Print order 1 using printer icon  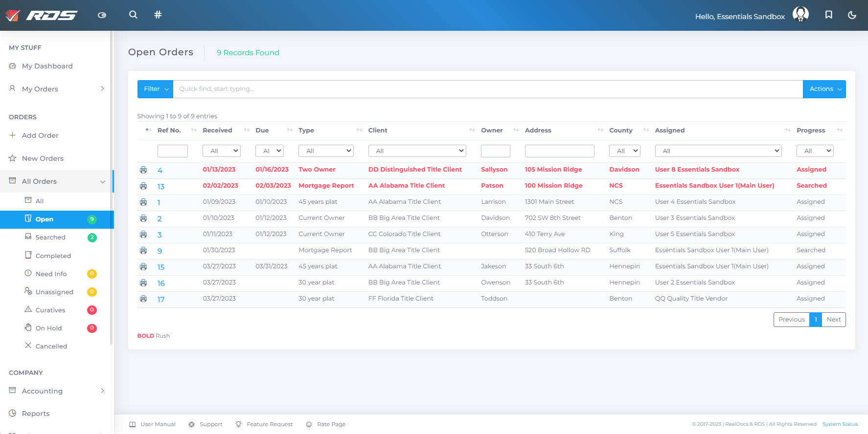pyautogui.click(x=143, y=202)
